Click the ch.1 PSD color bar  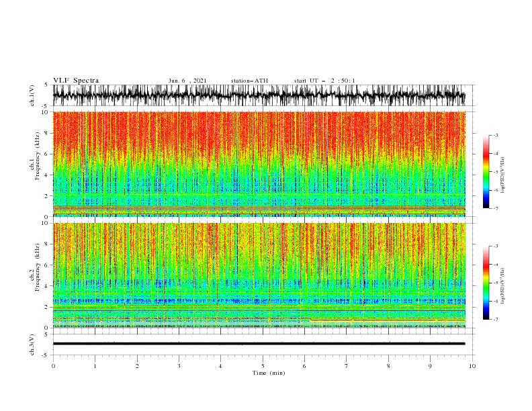(x=486, y=172)
